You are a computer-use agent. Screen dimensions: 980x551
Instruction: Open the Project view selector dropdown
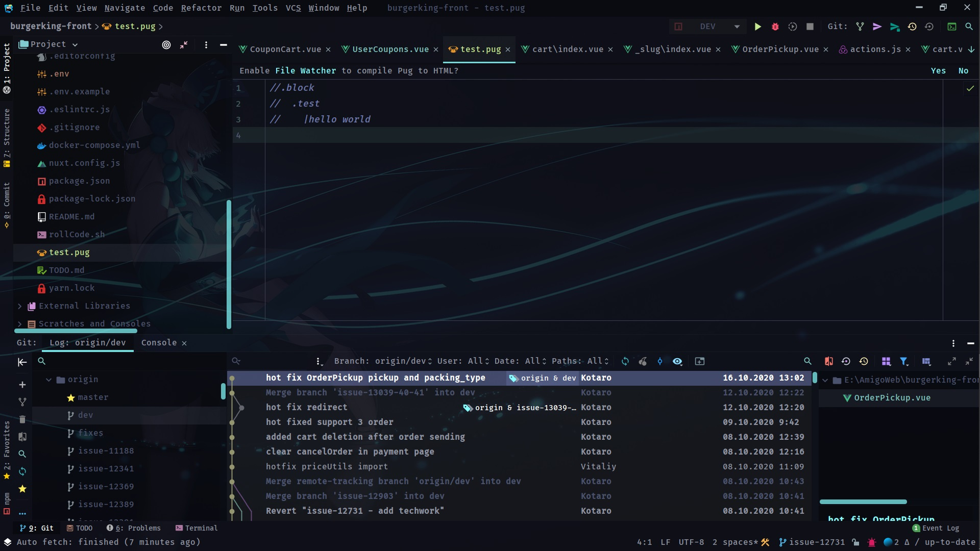(48, 44)
